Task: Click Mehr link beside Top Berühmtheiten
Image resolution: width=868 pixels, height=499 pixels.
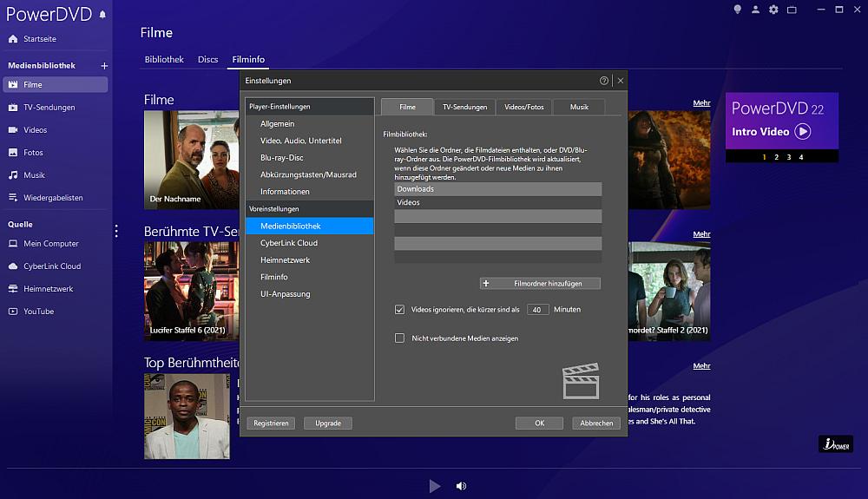Action: 701,365
